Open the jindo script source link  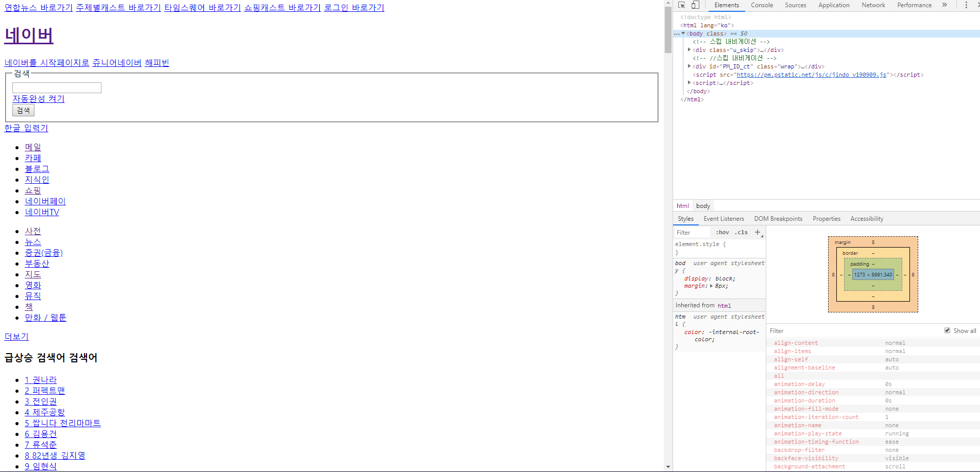pyautogui.click(x=812, y=75)
